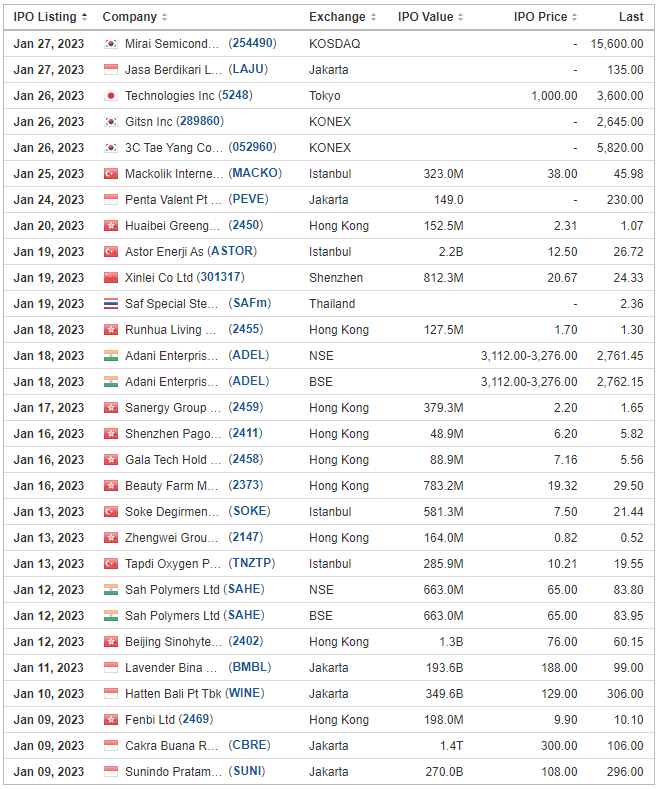This screenshot has height=789, width=659.
Task: Click South Korea flag beside Mirai Semicond
Action: [x=111, y=44]
